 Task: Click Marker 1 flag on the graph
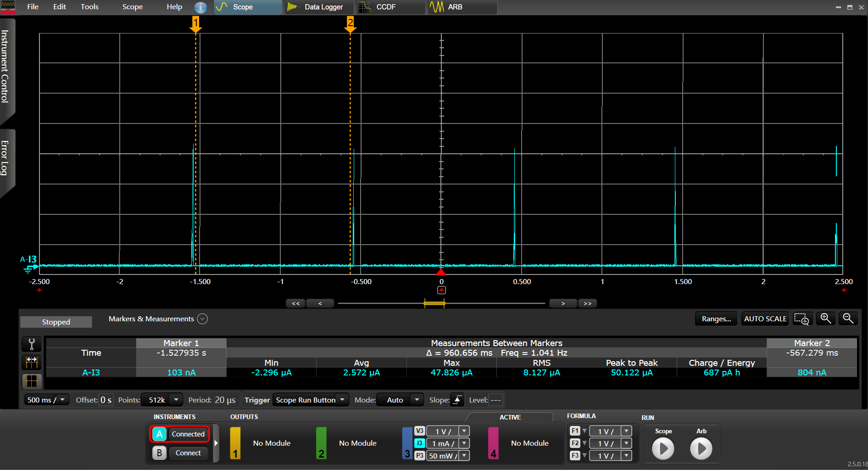click(x=196, y=24)
